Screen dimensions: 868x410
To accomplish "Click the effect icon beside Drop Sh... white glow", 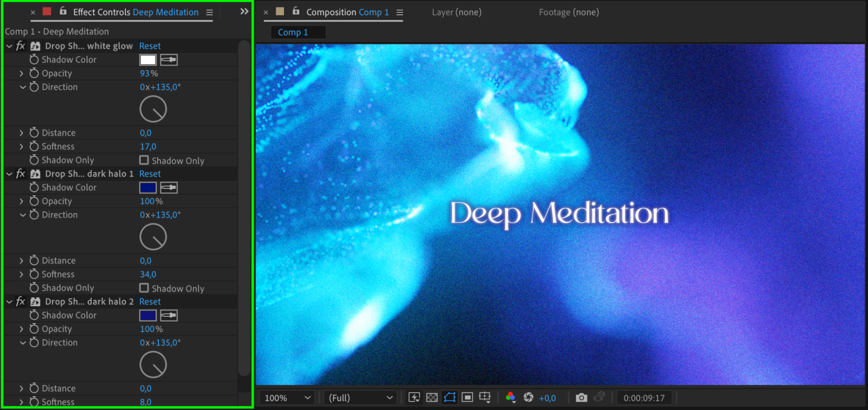I will [36, 46].
